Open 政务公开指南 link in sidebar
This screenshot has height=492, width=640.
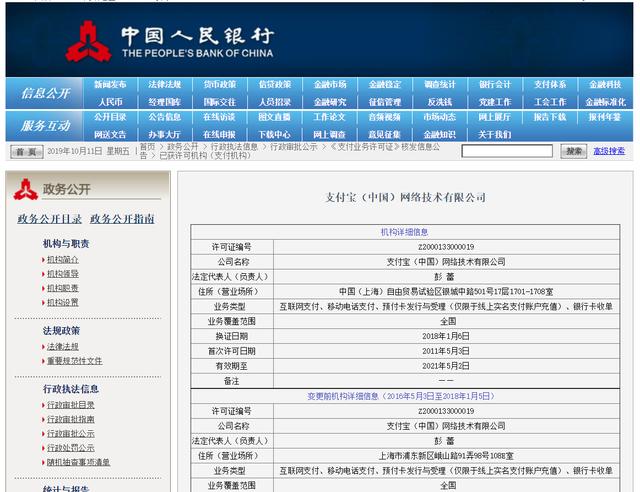[122, 219]
